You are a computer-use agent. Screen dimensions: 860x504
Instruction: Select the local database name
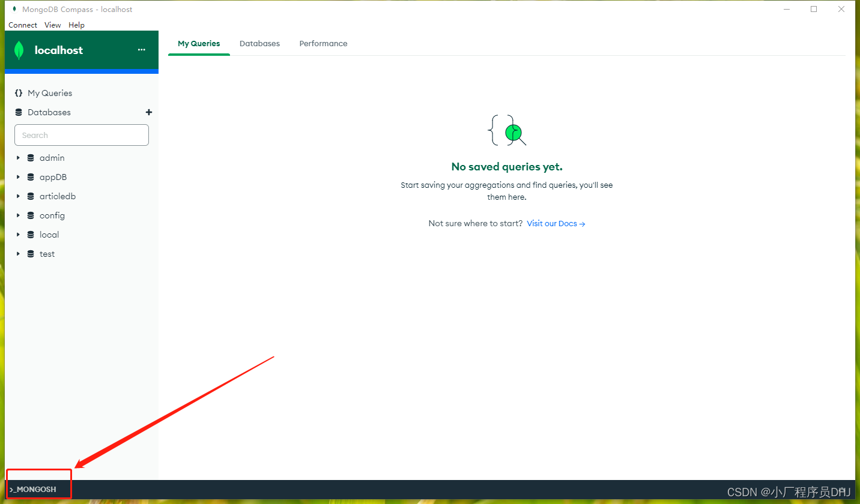(49, 235)
